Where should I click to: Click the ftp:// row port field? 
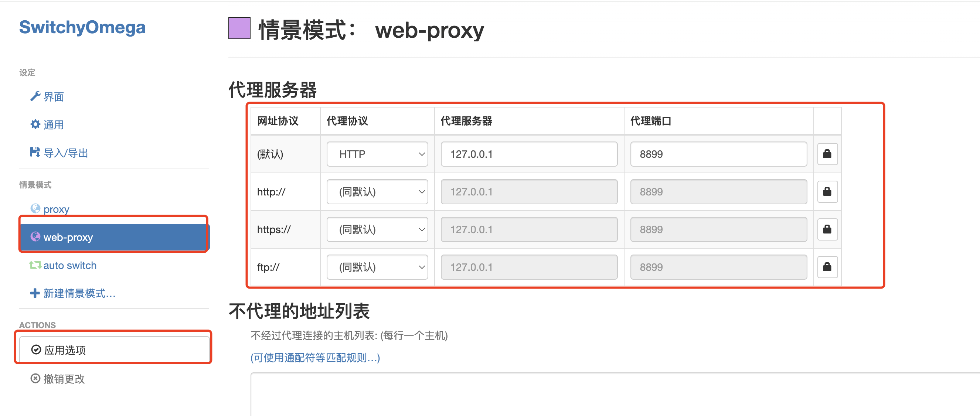(x=718, y=267)
